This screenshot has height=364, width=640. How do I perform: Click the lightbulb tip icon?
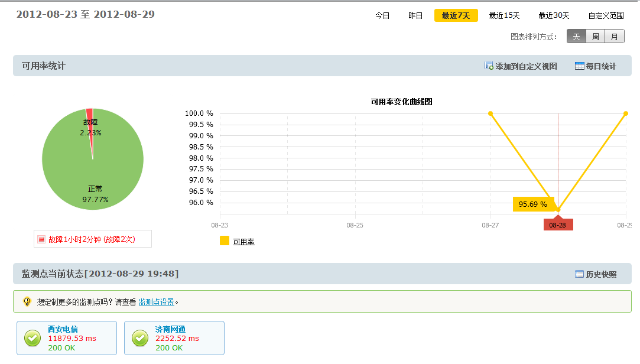click(x=27, y=301)
